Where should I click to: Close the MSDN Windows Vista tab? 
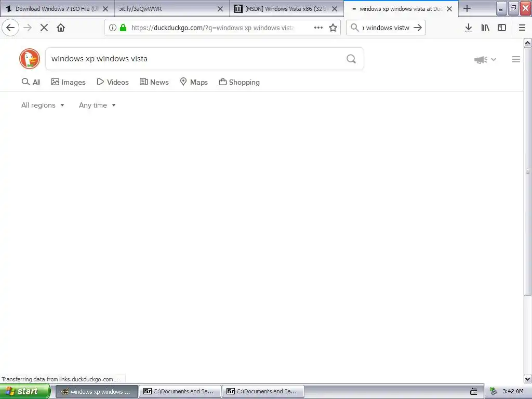click(335, 9)
